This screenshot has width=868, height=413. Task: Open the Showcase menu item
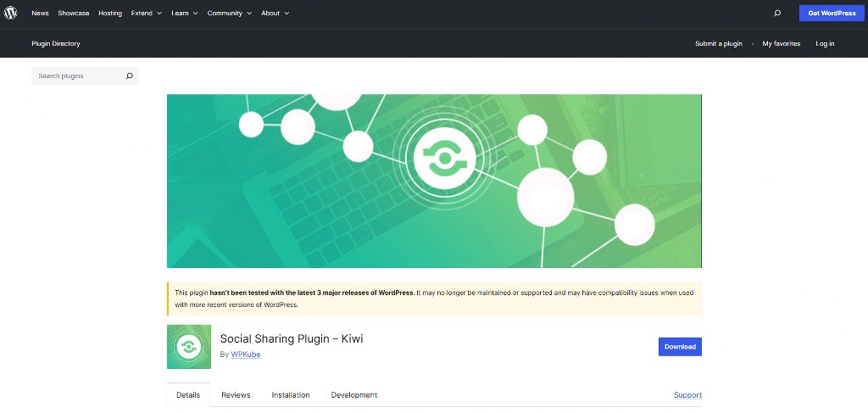[74, 14]
